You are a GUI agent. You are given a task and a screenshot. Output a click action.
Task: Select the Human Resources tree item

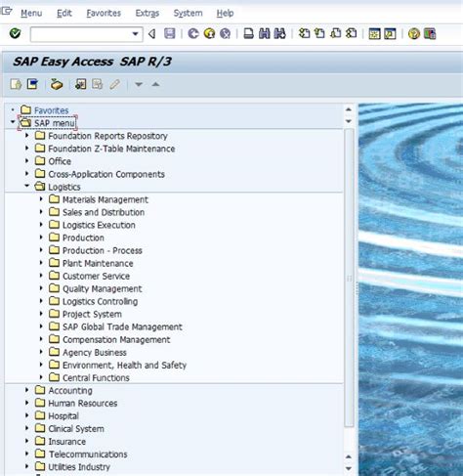[83, 403]
